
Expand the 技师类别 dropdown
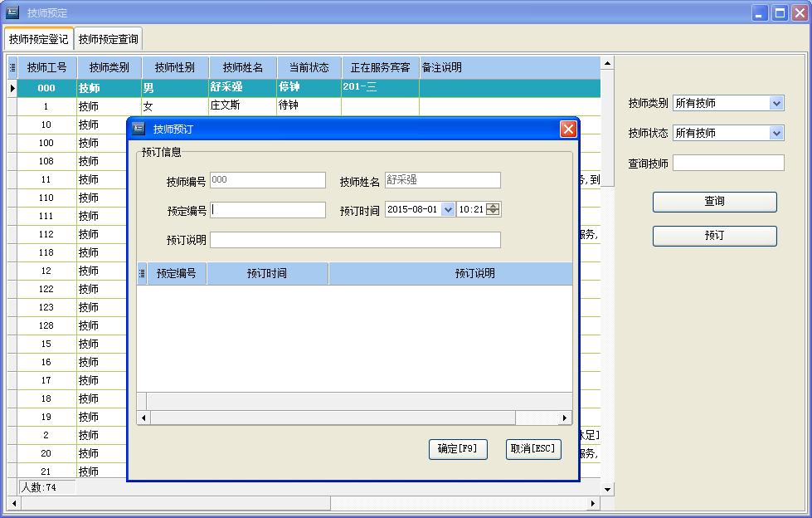point(776,103)
